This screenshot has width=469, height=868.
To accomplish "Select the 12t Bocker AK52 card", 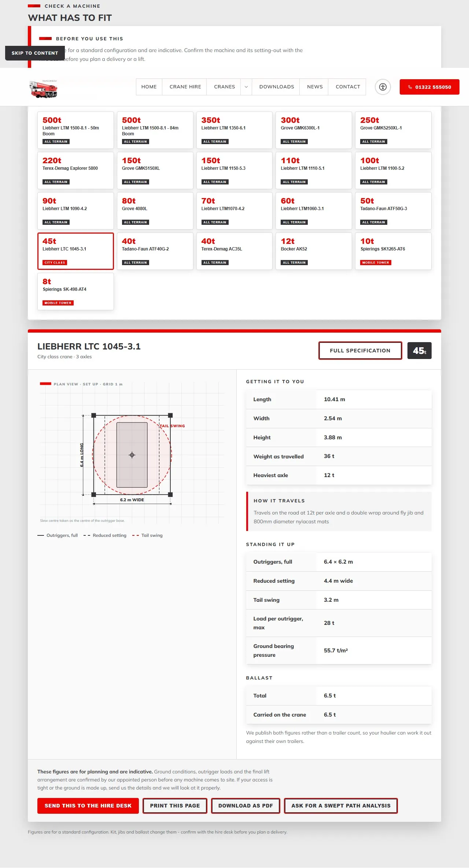I will pos(314,251).
